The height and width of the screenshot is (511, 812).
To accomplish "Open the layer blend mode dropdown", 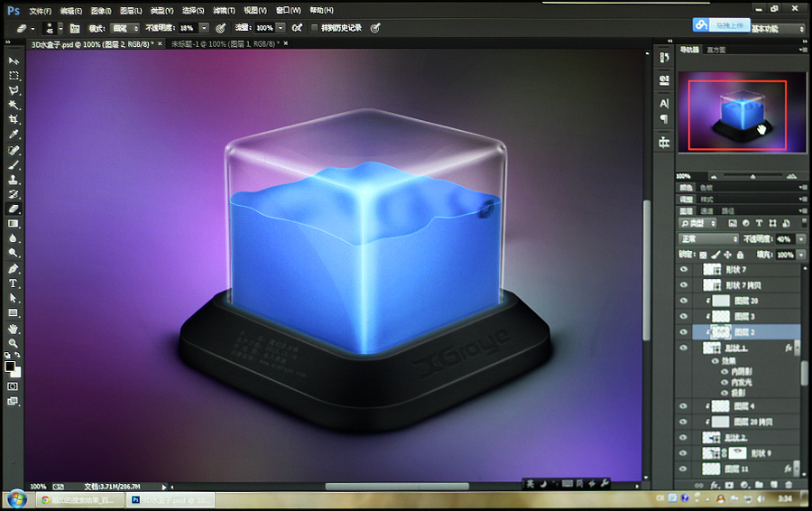I will pos(708,239).
